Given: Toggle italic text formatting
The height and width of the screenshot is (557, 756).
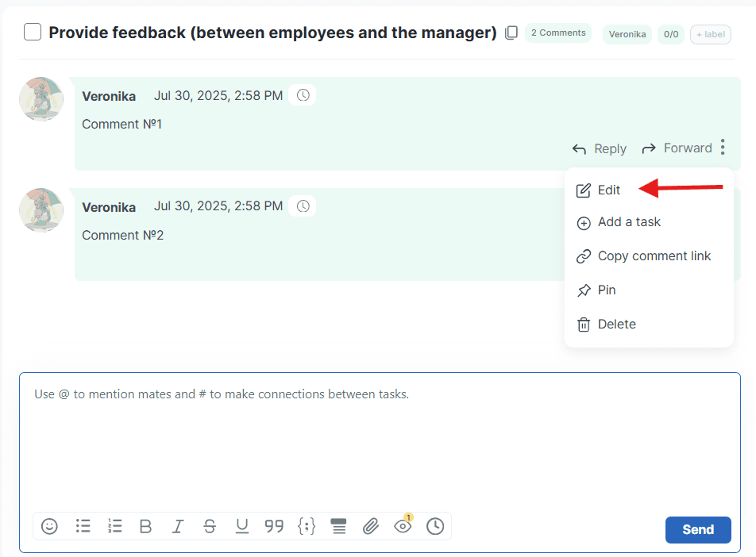Looking at the screenshot, I should point(178,526).
